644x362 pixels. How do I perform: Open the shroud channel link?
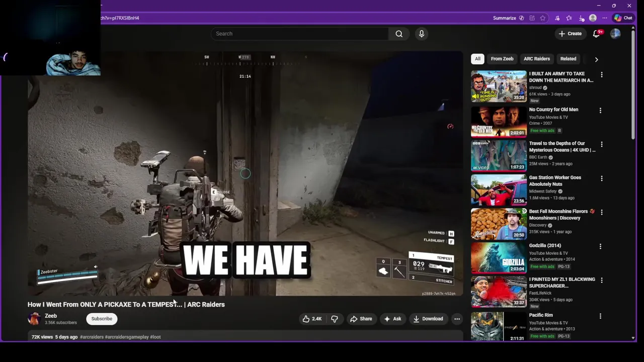(x=535, y=87)
